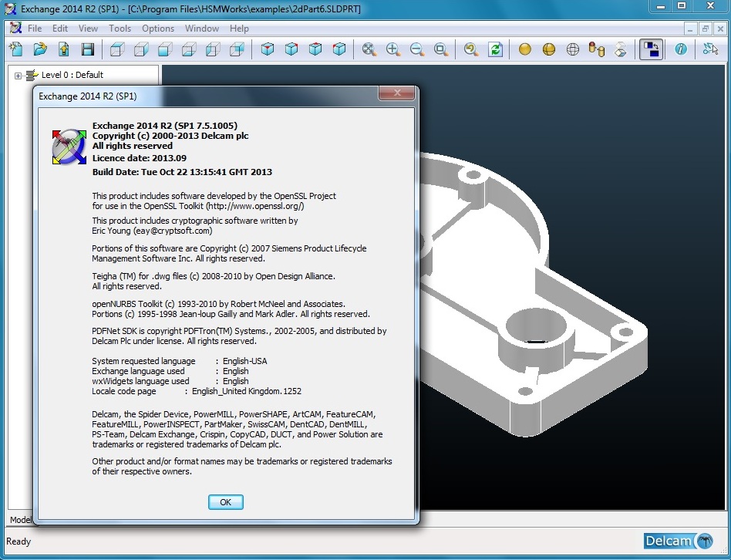731x560 pixels.
Task: Expand the Level 0 : Default tree node
Action: [19, 76]
